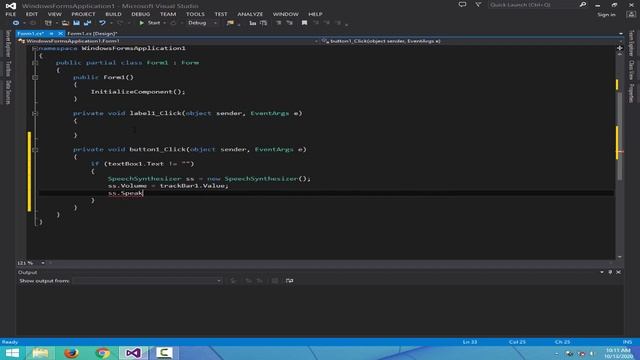
Task: Pin the Output panel with auto-hide icon
Action: (610, 272)
